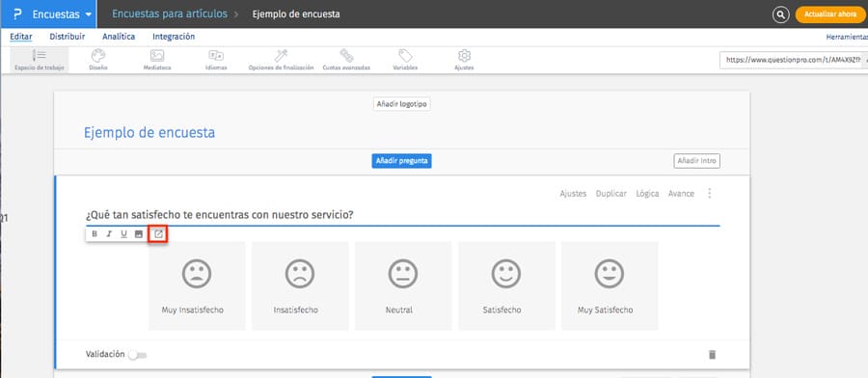Open the rich text editor pop-out icon

(x=158, y=234)
